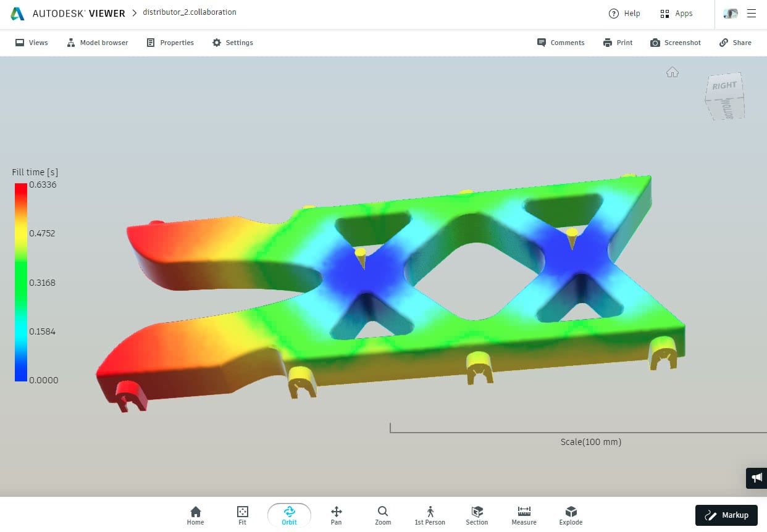Enable 1st Person walk mode

430,515
